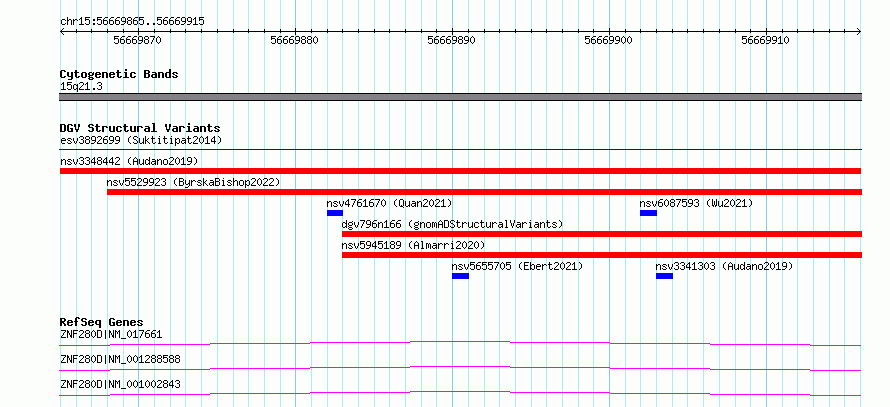Image resolution: width=890 pixels, height=407 pixels.
Task: Select transcript label ZNF280D|NM_001288588
Action: 120,359
